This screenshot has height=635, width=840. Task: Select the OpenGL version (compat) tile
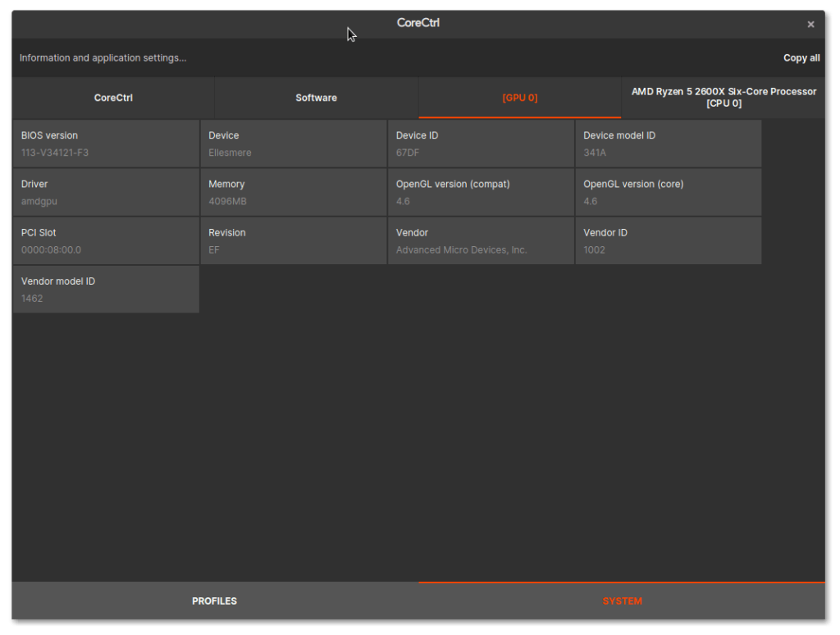(481, 192)
